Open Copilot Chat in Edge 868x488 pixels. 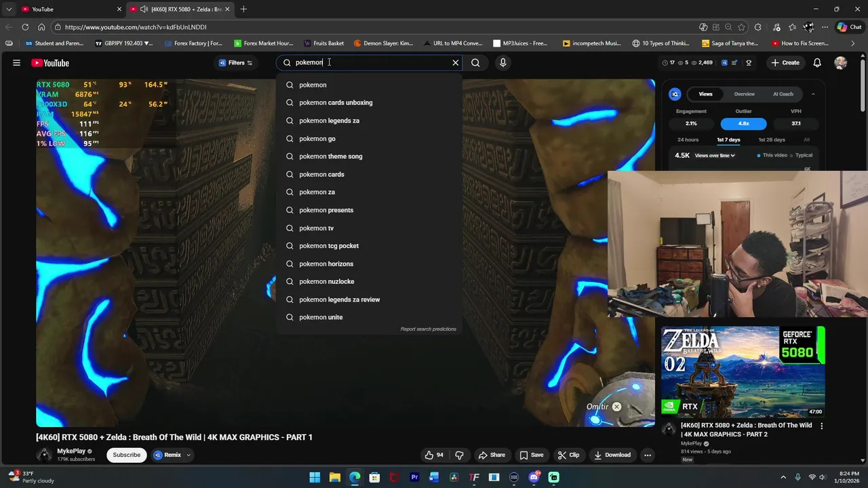(x=849, y=27)
